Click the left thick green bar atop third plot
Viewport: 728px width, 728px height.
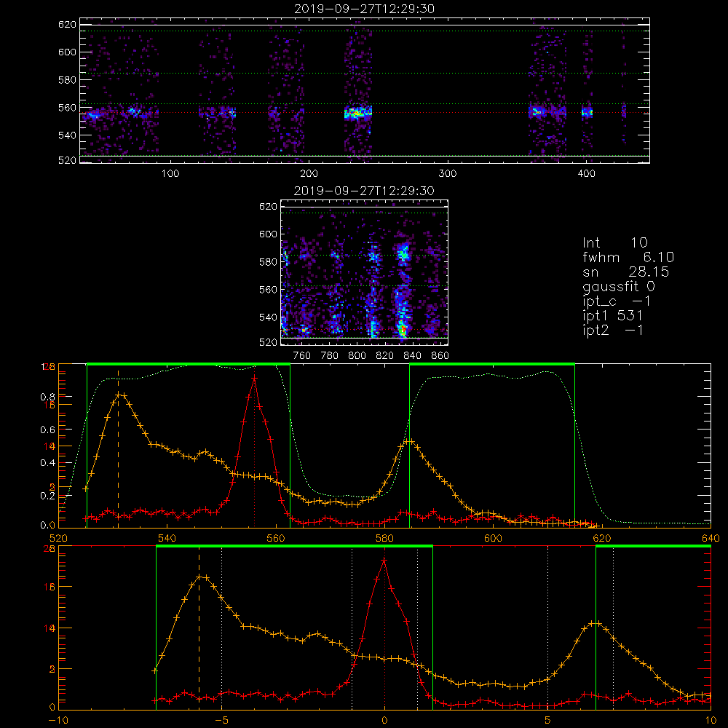point(189,364)
